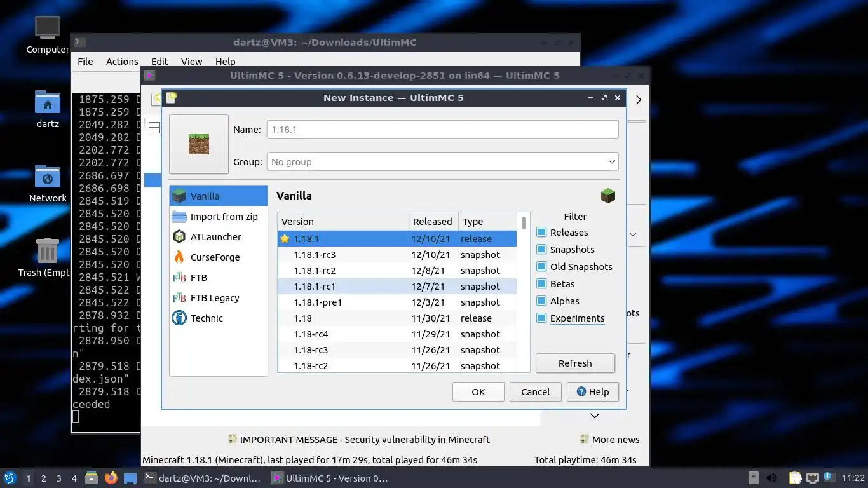Sort versions by the Released column header

point(433,221)
